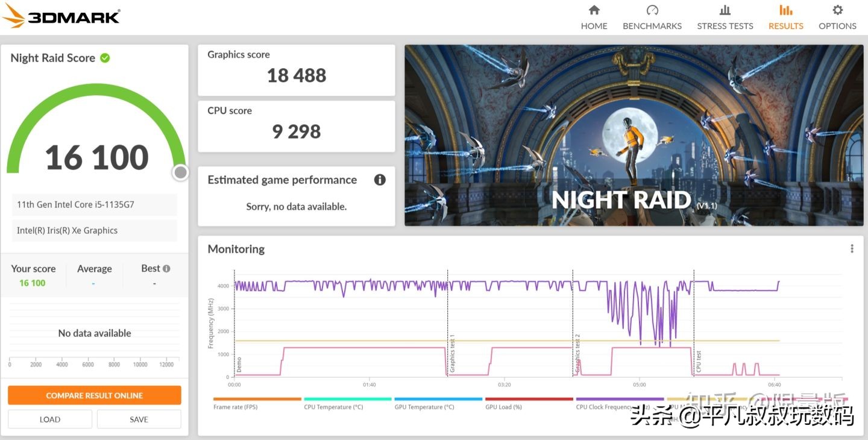This screenshot has width=868, height=440.
Task: Open the Results tab
Action: [x=785, y=17]
